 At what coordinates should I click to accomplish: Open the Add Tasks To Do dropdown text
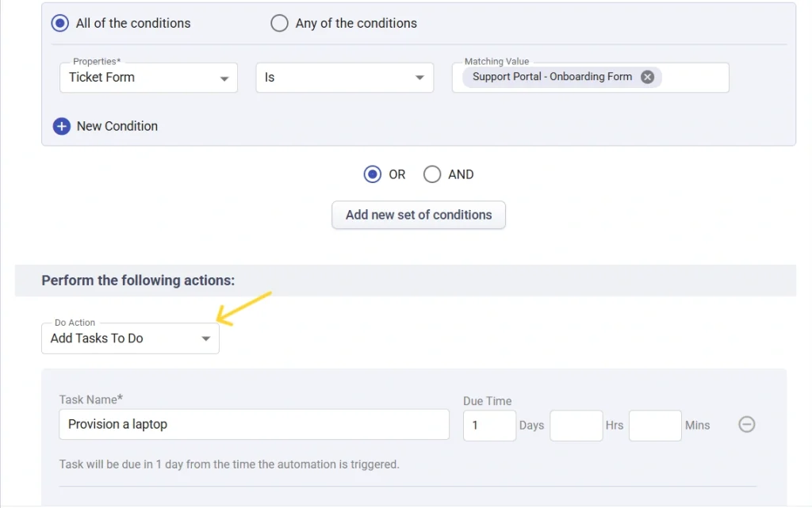[97, 338]
